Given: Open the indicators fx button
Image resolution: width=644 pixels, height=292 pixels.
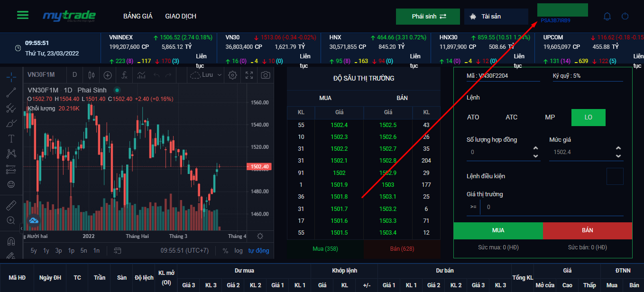Looking at the screenshot, I should pos(124,75).
